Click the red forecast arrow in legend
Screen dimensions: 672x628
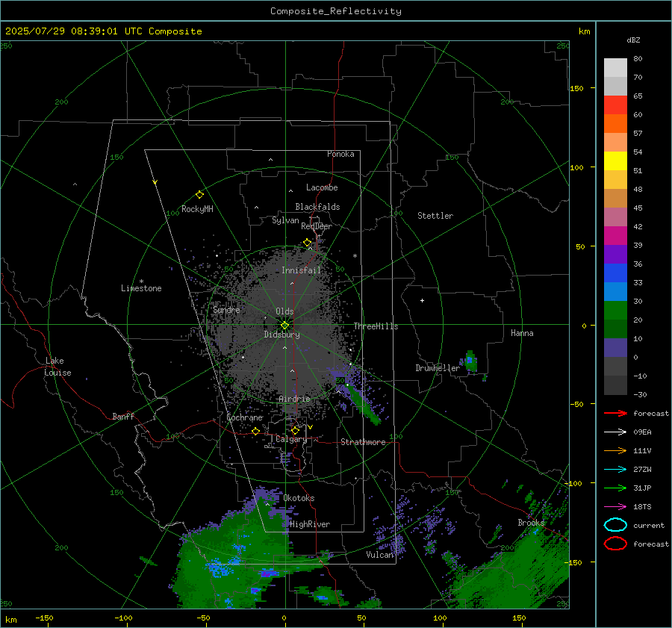615,413
